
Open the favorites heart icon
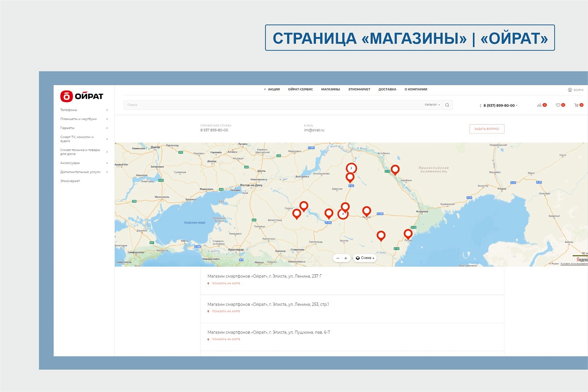pos(558,105)
